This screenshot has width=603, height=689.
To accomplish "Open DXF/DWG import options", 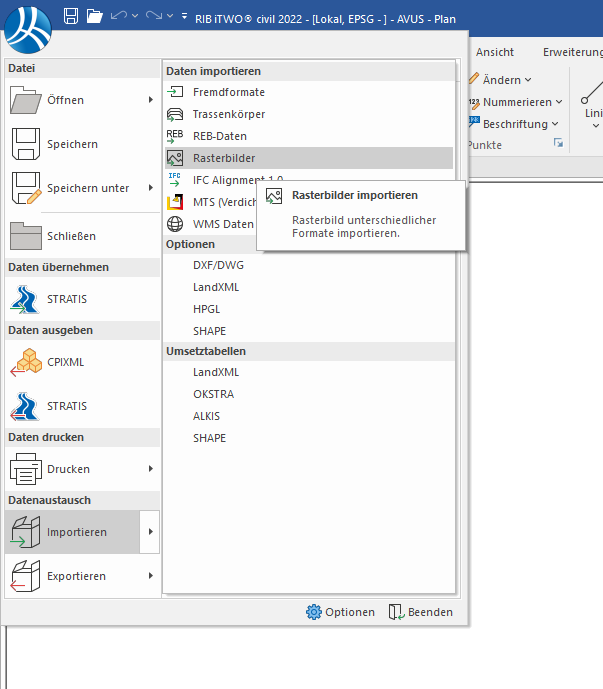I will 218,265.
